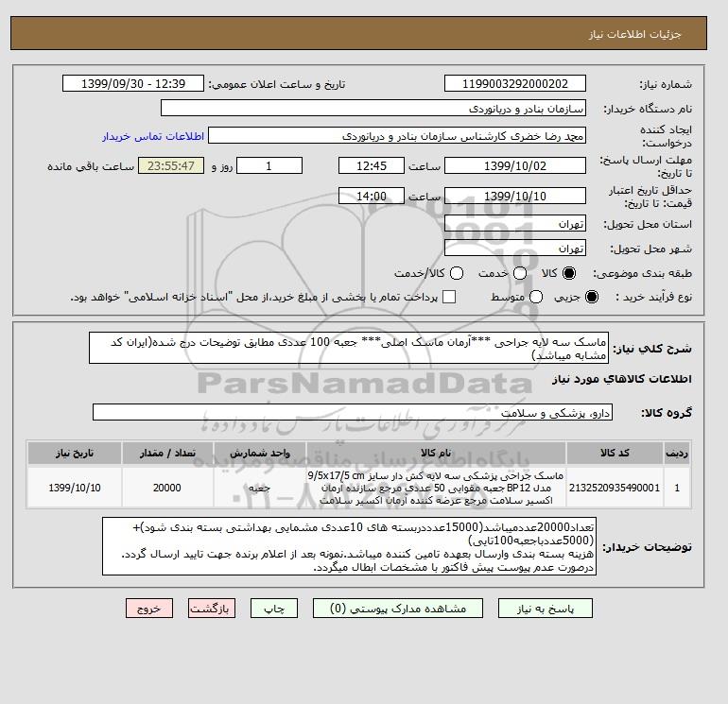Screen dimensions: 728x704
Task: Toggle Islamic treasury payment checkbox
Action: coord(449,297)
